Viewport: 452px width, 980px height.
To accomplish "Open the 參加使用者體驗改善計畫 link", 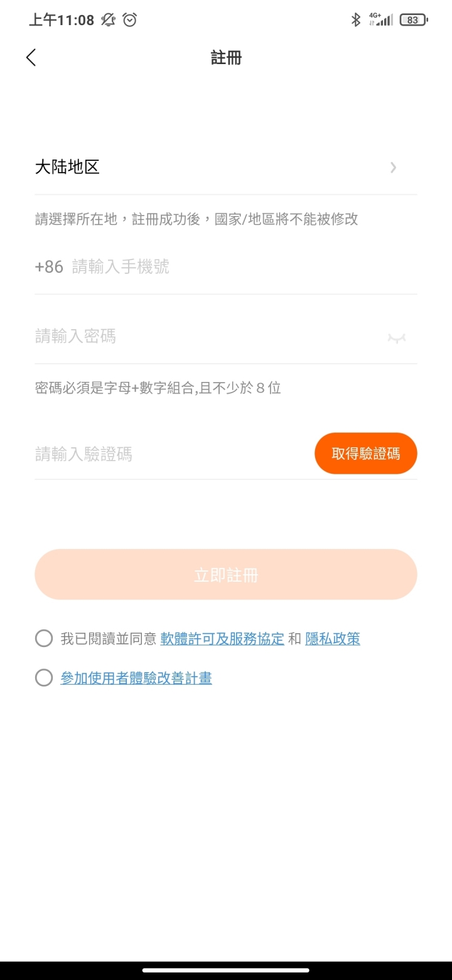I will point(136,678).
